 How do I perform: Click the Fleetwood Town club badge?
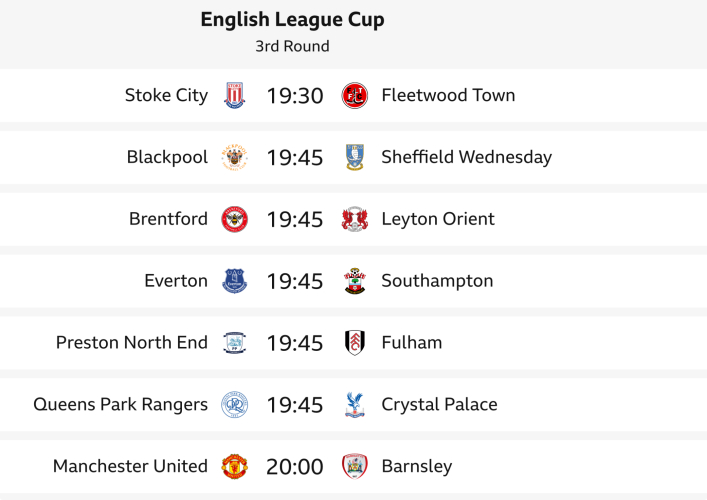pyautogui.click(x=355, y=96)
